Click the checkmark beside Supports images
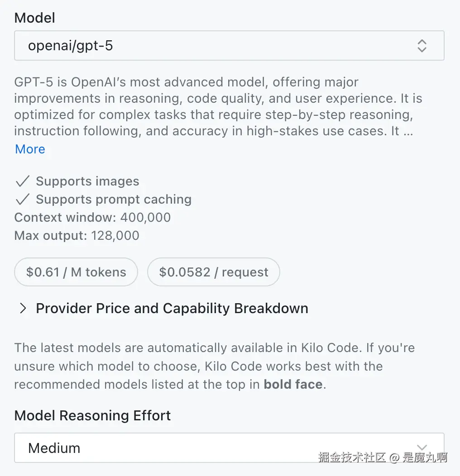Screen dimensions: 460x476 coord(22,181)
